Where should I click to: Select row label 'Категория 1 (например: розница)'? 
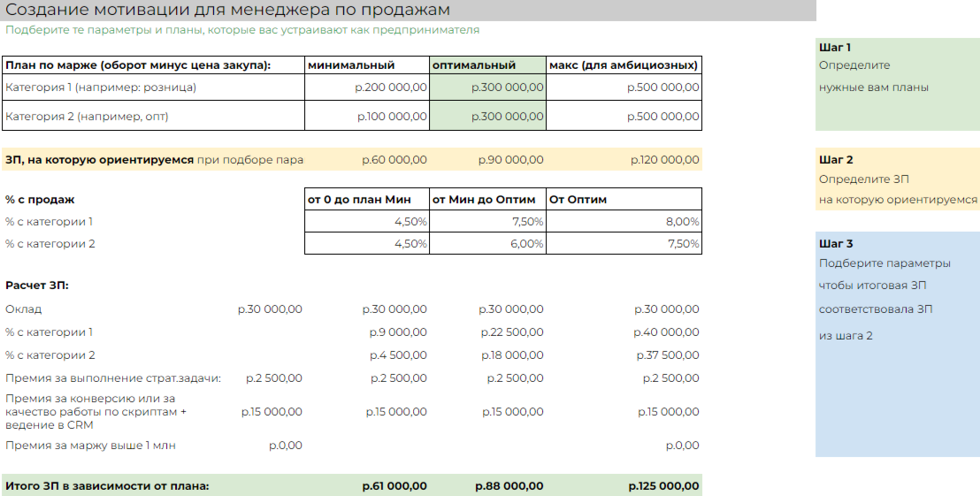tap(101, 88)
